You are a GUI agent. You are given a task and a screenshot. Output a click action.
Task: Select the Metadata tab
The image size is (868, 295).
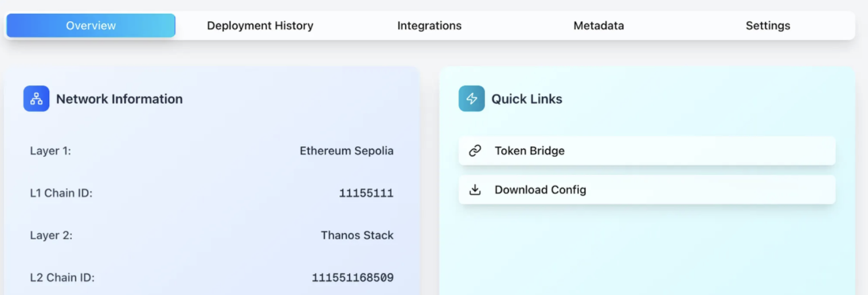[599, 26]
